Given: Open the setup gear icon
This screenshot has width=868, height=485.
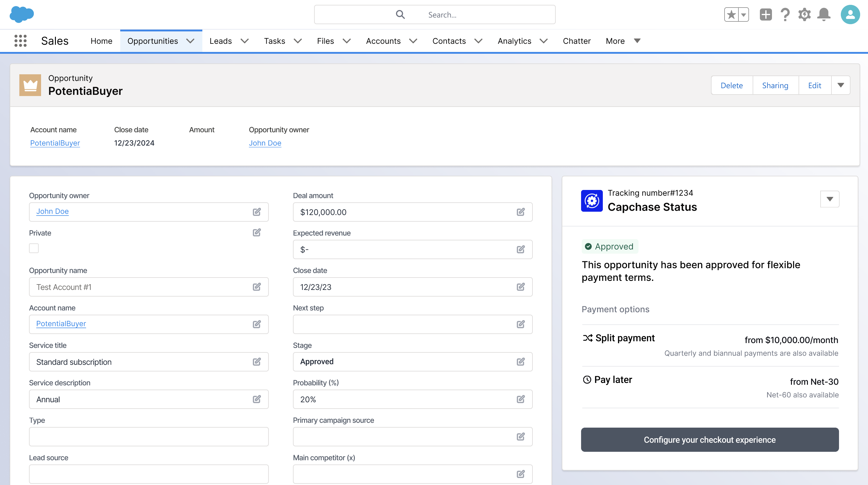Looking at the screenshot, I should point(804,14).
